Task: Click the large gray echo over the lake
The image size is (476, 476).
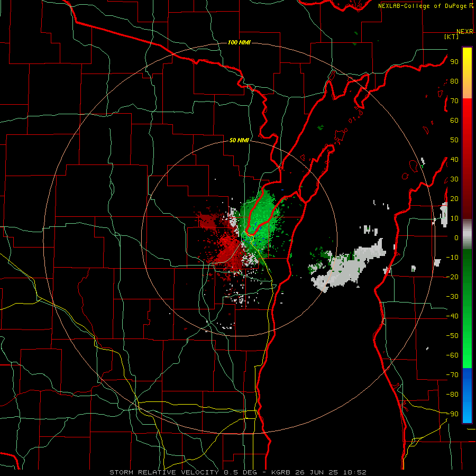Action: click(x=349, y=266)
